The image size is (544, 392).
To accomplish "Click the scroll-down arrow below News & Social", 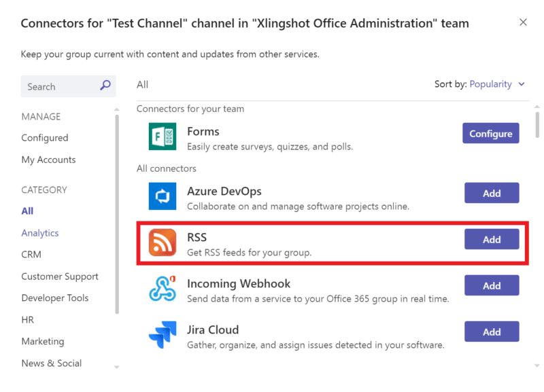I will (116, 366).
